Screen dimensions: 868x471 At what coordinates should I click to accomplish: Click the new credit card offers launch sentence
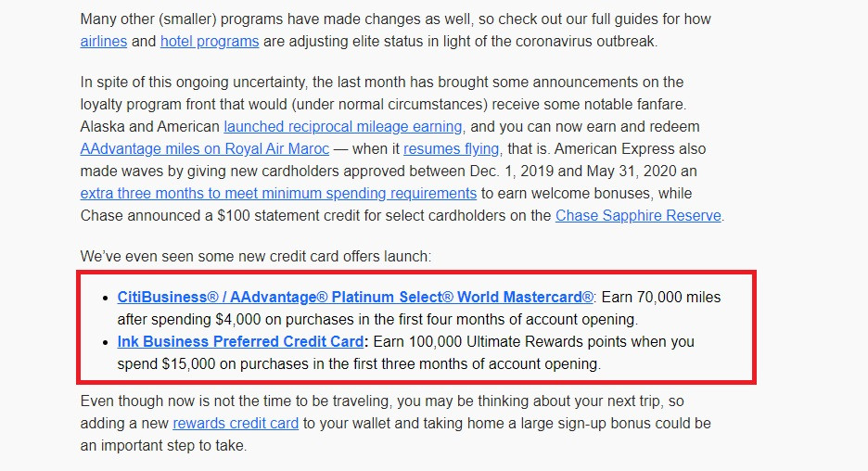pos(256,256)
